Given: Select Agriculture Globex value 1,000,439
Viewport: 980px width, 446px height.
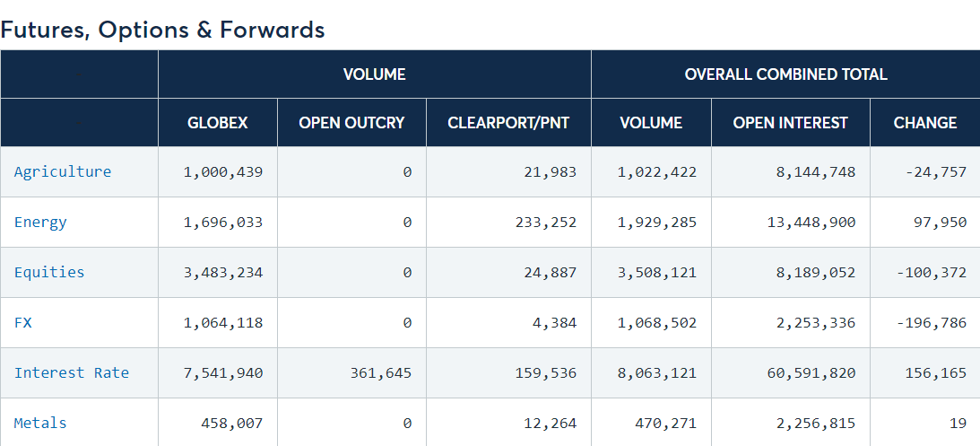Looking at the screenshot, I should 223,172.
